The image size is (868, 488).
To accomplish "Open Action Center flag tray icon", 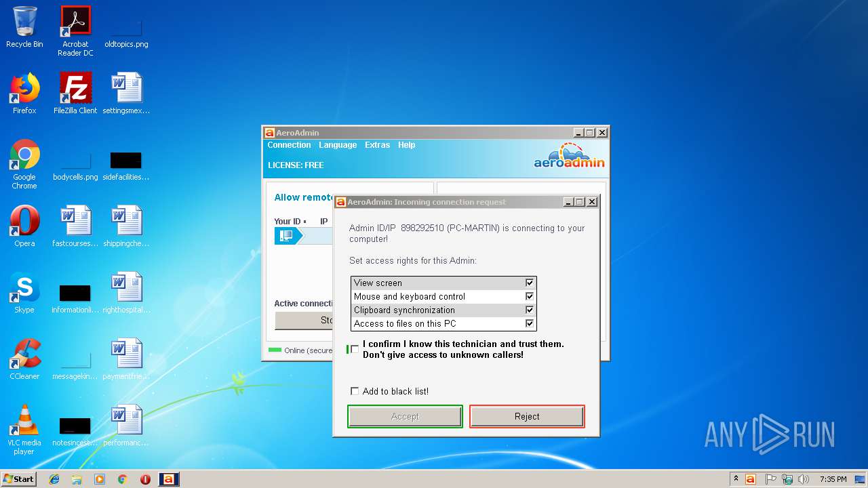I will (771, 479).
